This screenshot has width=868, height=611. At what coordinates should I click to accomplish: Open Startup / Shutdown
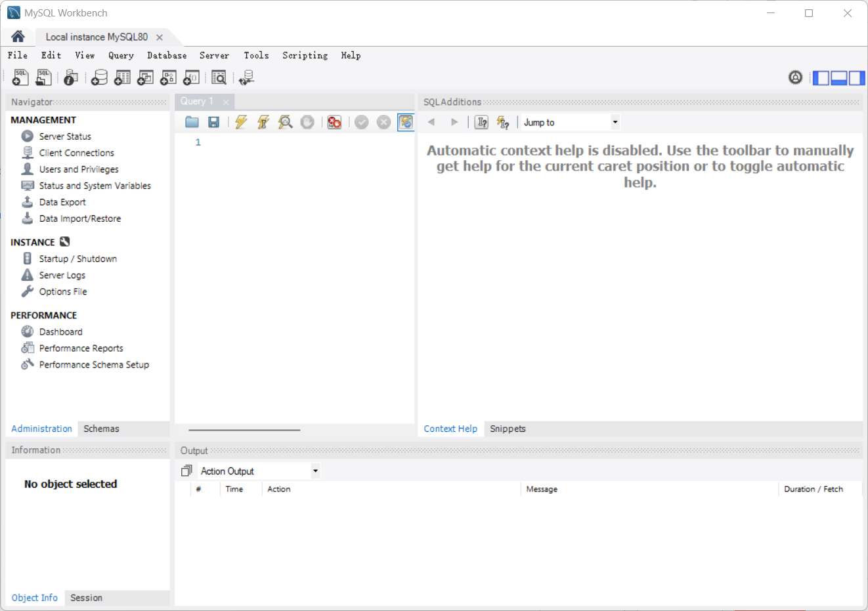(77, 259)
